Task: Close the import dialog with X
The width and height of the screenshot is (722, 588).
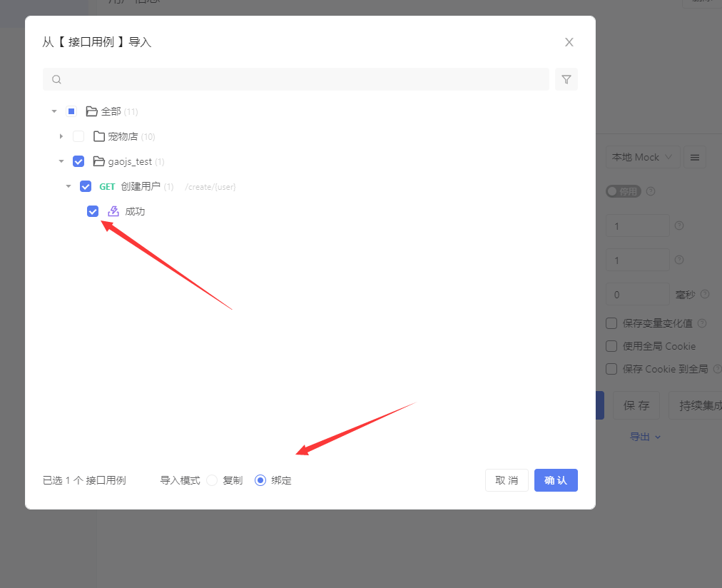Action: [569, 42]
